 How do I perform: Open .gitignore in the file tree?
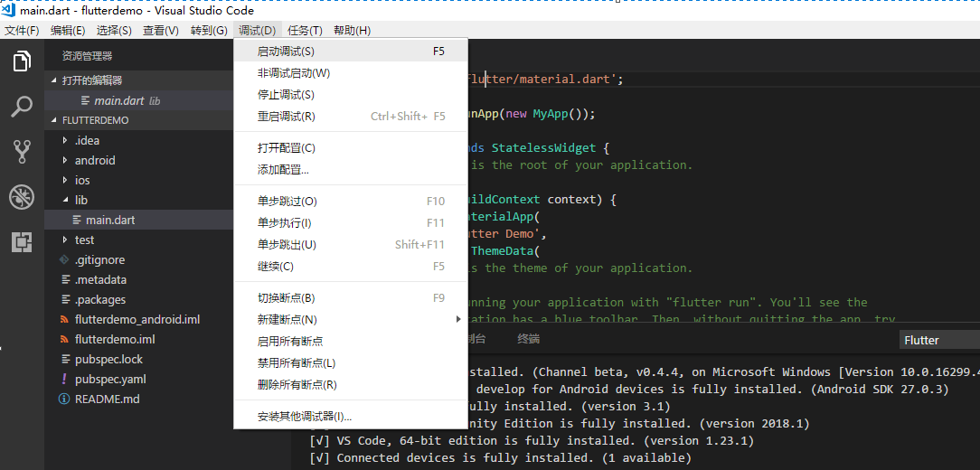pos(138,259)
